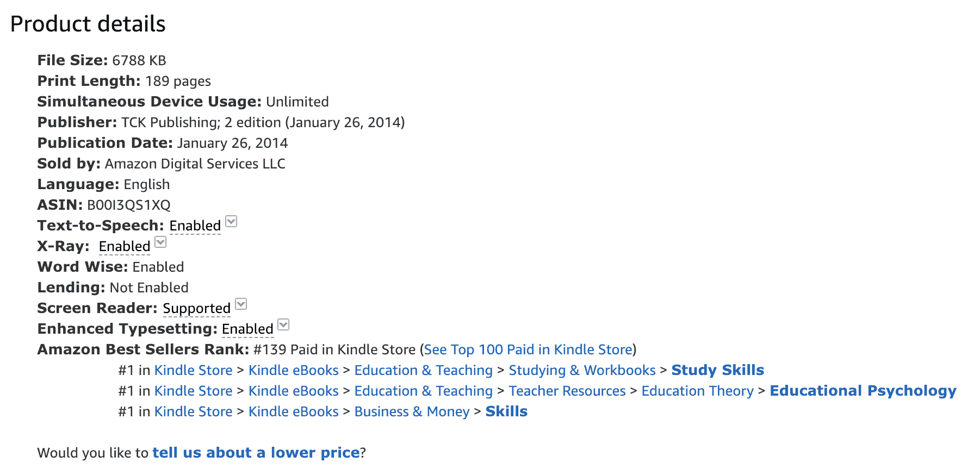
Task: Go to the Study Skills category
Action: pyautogui.click(x=717, y=370)
